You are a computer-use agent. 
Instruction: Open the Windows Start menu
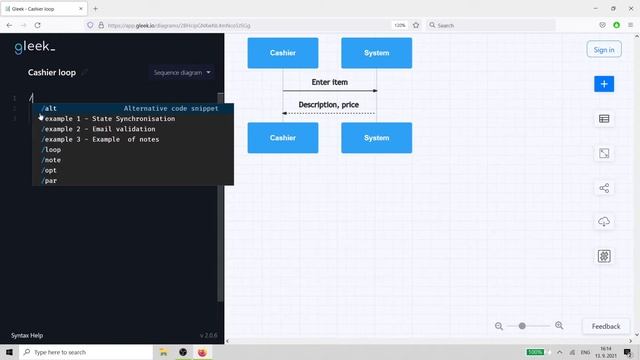click(x=9, y=352)
